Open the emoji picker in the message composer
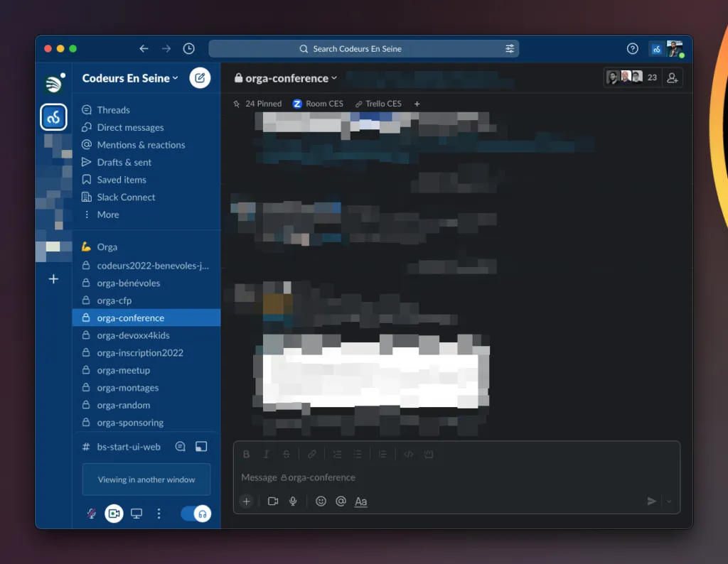The width and height of the screenshot is (728, 564). coord(321,501)
